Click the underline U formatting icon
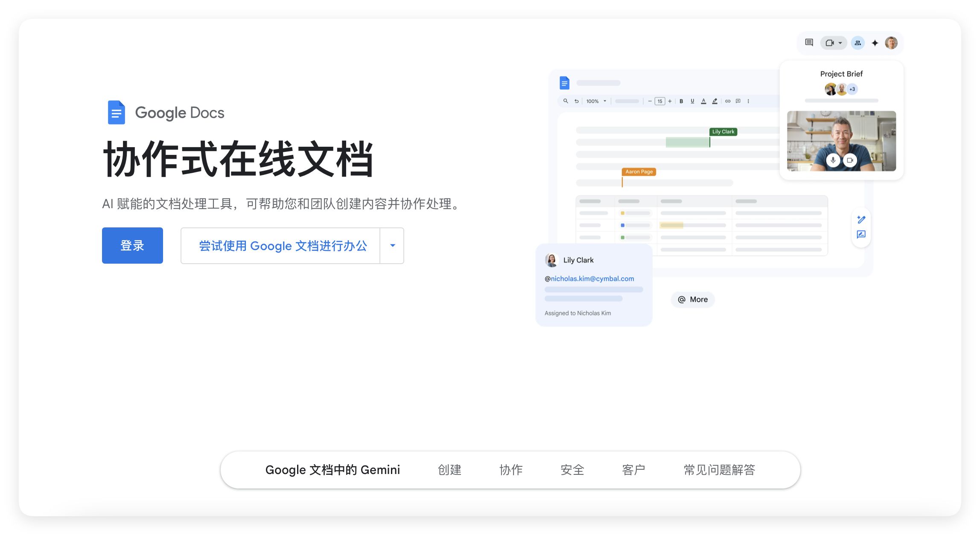Image resolution: width=980 pixels, height=535 pixels. pos(692,101)
